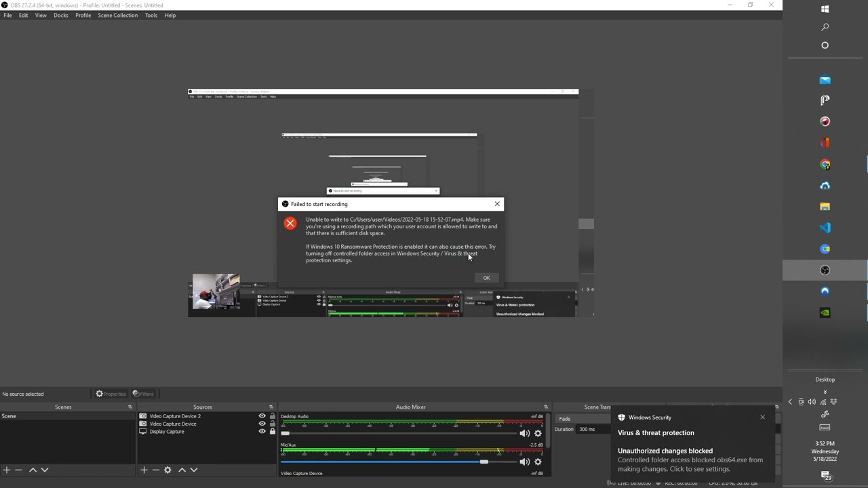Click OK in the Failed to start recording dialog
Screen dimensions: 868x488
pyautogui.click(x=486, y=278)
